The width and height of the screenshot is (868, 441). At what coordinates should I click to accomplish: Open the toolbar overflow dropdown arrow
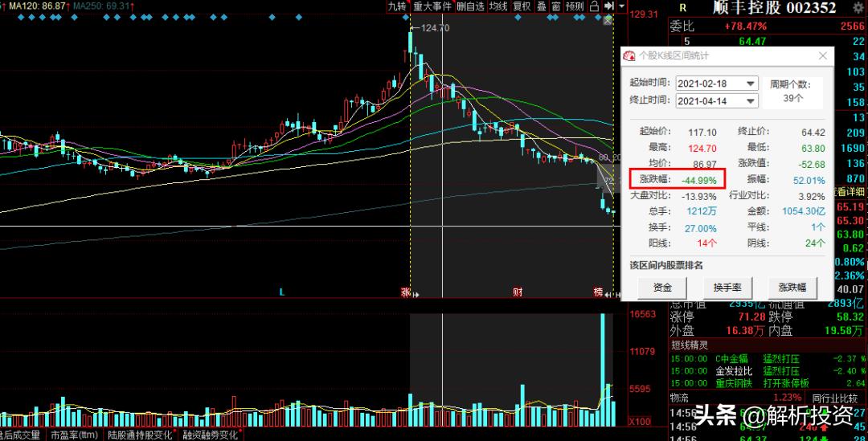(621, 6)
